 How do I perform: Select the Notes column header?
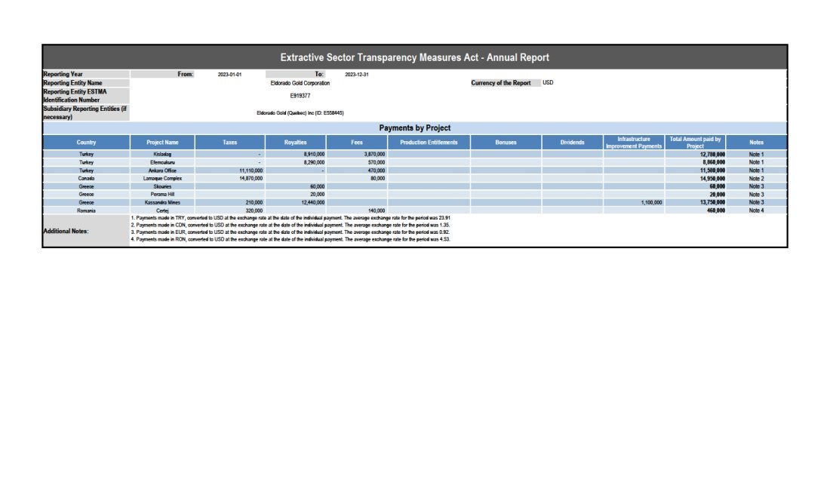click(756, 143)
